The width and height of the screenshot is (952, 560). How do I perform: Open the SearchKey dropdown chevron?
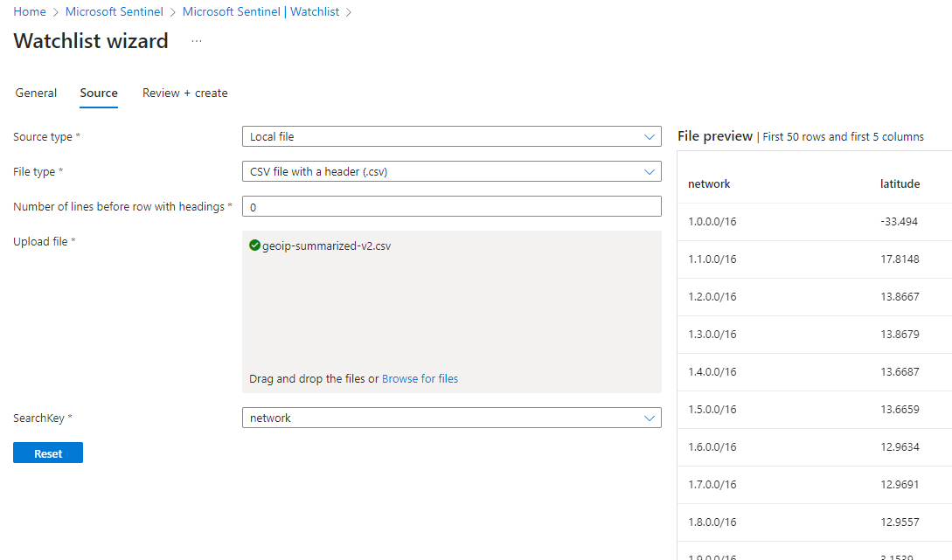(x=649, y=418)
